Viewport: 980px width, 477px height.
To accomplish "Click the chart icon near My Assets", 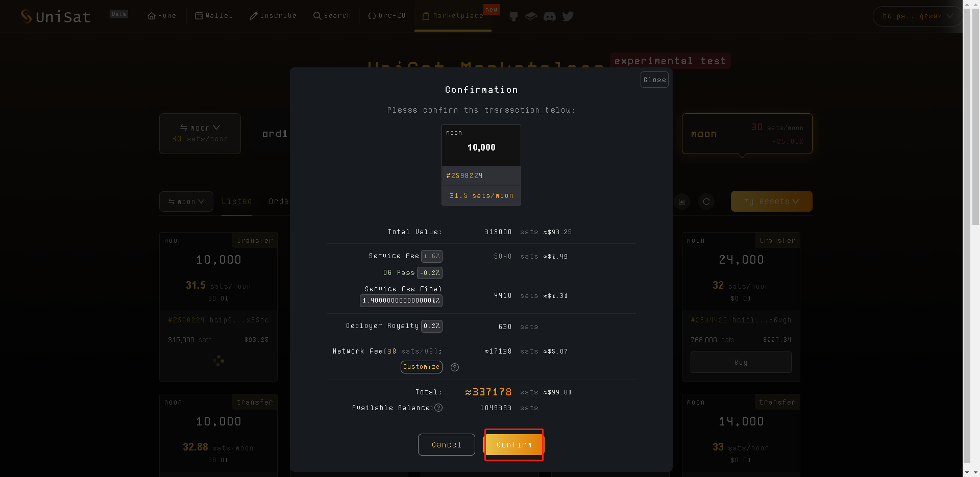I will click(x=682, y=202).
